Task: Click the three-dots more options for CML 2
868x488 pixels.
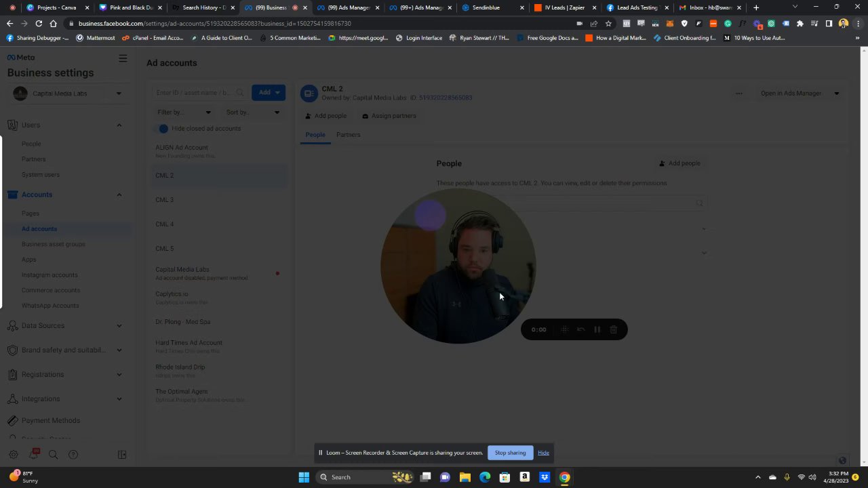Action: (x=739, y=94)
